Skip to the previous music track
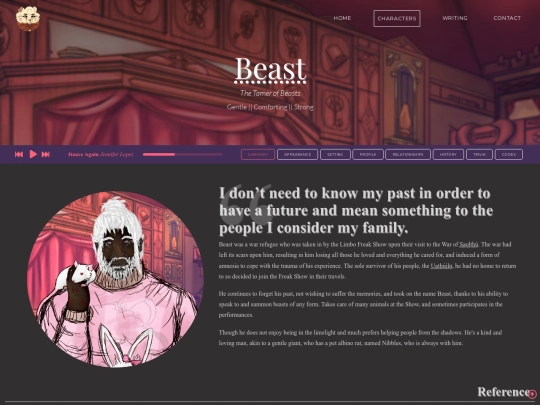Image resolution: width=540 pixels, height=405 pixels. pyautogui.click(x=19, y=154)
